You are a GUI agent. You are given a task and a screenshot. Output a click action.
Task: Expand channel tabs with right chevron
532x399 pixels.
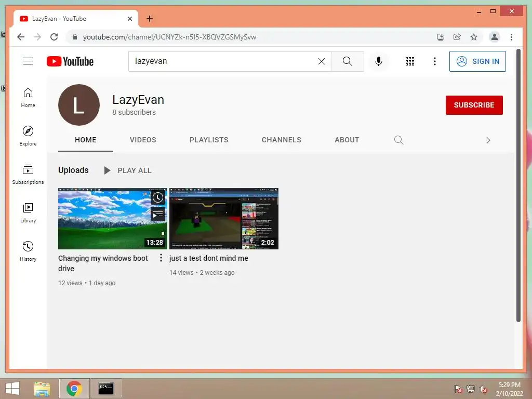(488, 140)
